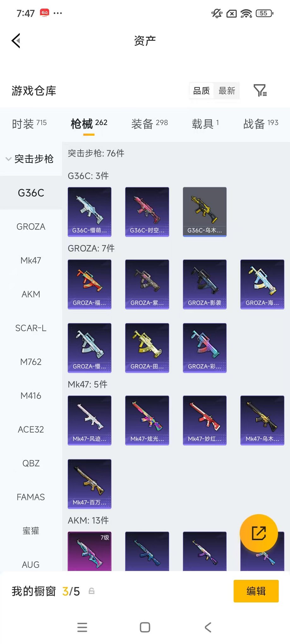Image resolution: width=290 pixels, height=644 pixels.
Task: Select the yellow G36C-乌木 gun icon
Action: (205, 212)
